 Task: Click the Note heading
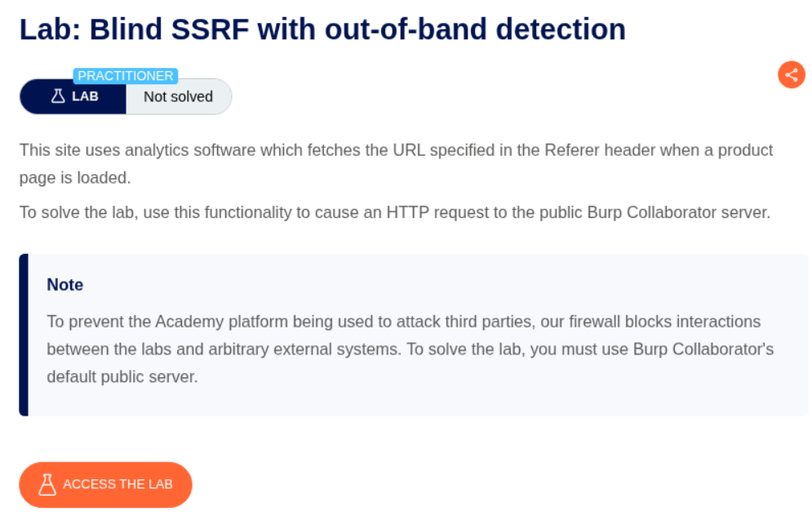[64, 285]
